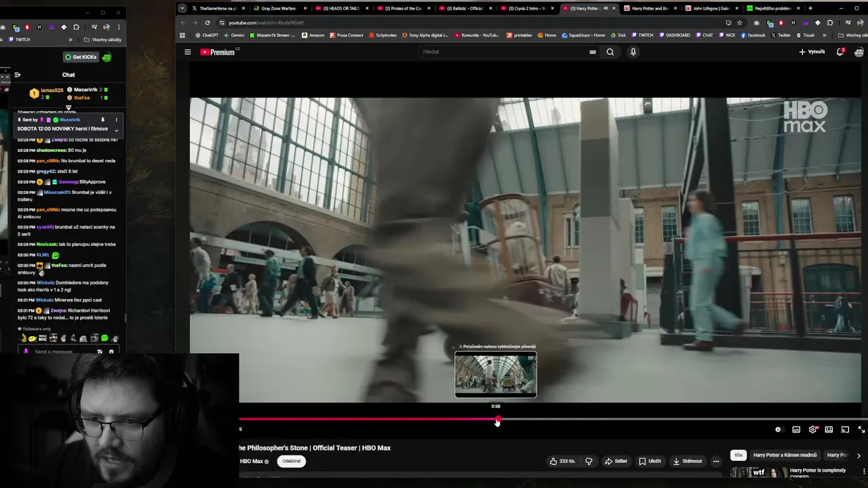The width and height of the screenshot is (868, 488).
Task: Open pinned message three-dot options
Action: point(116,120)
